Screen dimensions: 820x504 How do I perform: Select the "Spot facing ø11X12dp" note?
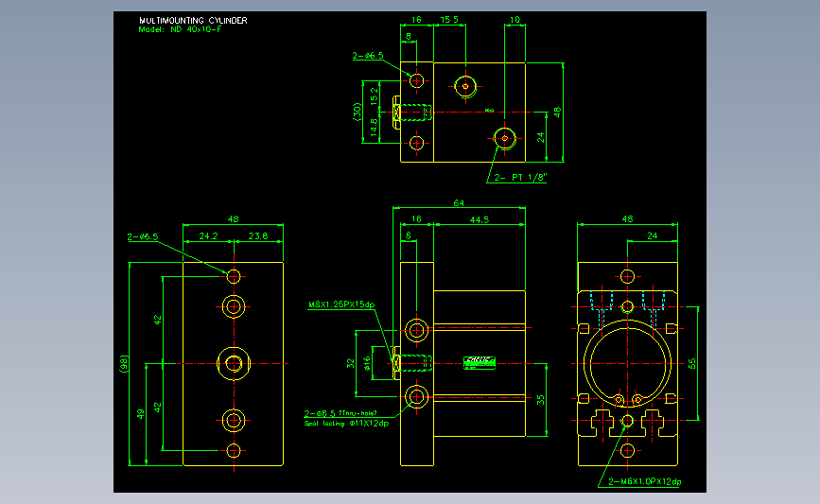click(347, 424)
